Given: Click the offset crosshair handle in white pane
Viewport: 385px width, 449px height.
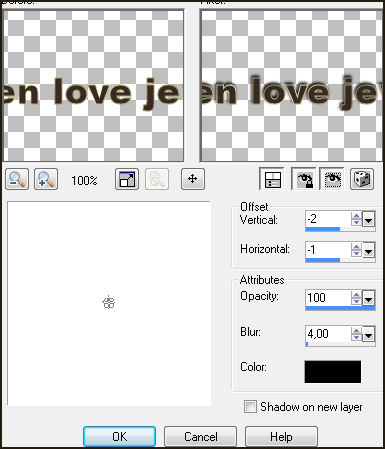Looking at the screenshot, I should point(109,303).
